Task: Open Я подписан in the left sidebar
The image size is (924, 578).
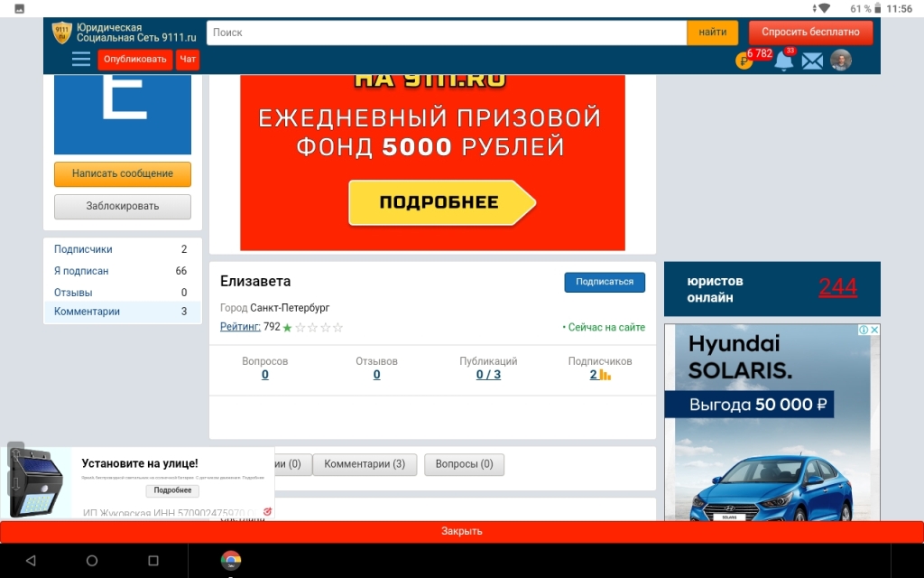Action: click(x=81, y=271)
